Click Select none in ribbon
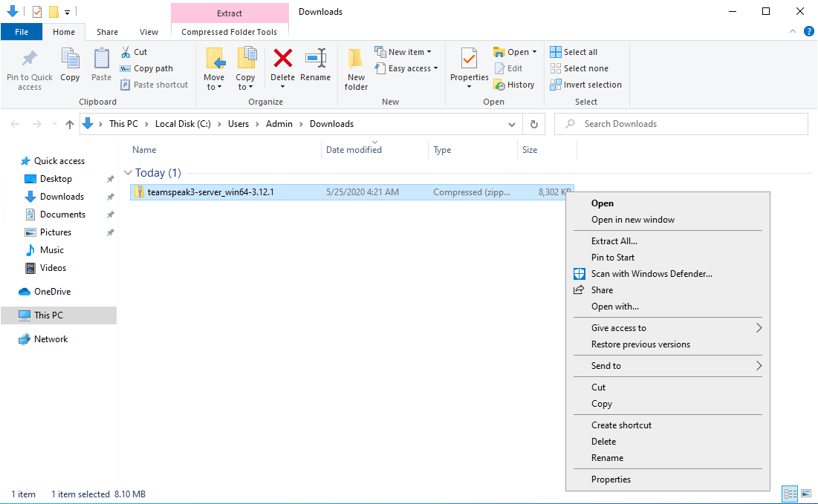Viewport: 818px width, 504px height. tap(579, 68)
